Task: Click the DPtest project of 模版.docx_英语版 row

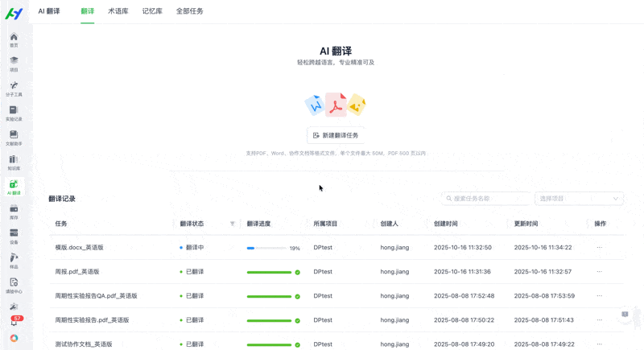Action: [x=323, y=248]
